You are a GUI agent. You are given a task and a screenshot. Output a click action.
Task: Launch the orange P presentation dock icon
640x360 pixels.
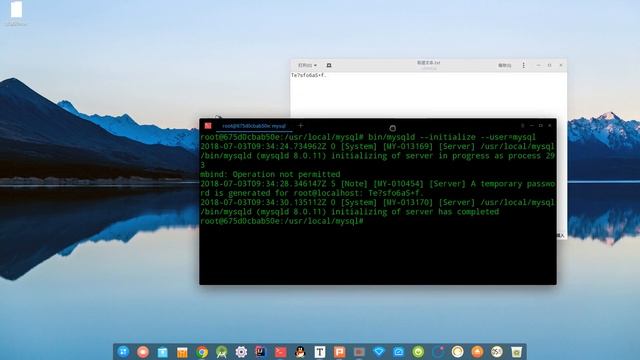point(339,352)
